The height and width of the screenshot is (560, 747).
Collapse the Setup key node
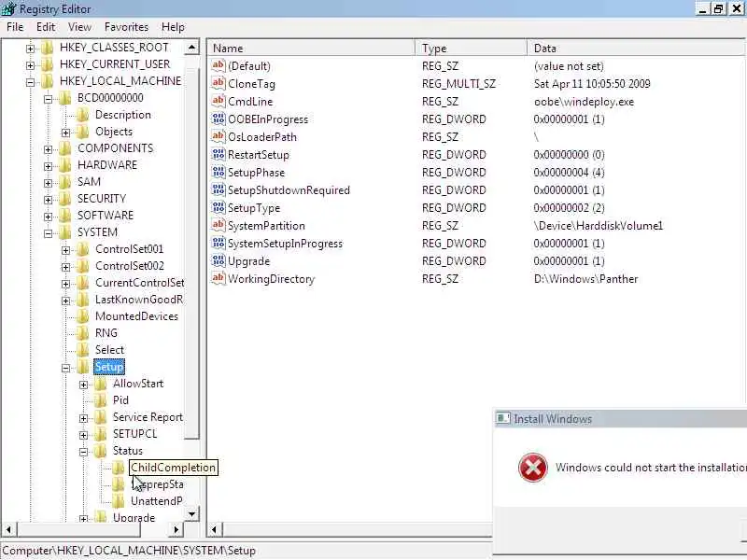tap(65, 368)
